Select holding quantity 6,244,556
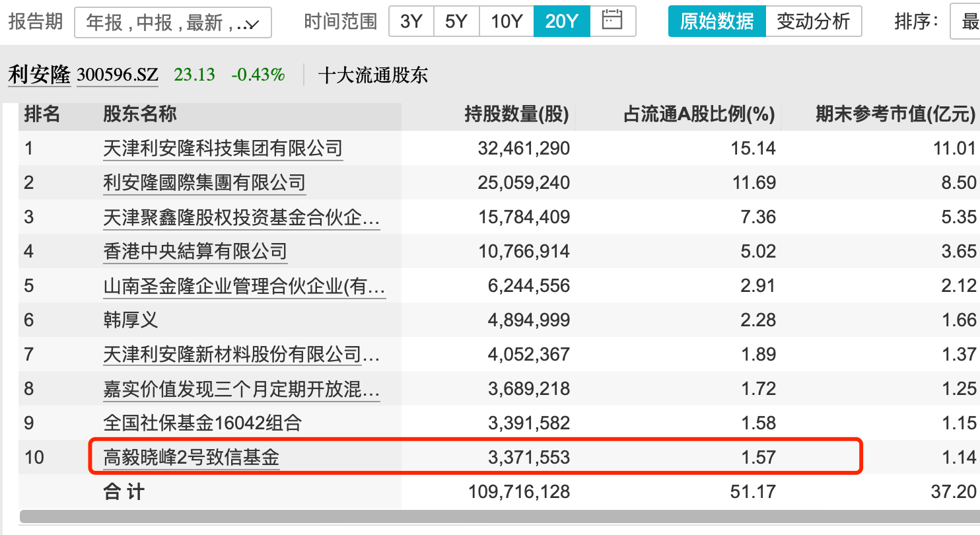This screenshot has height=535, width=980. pyautogui.click(x=529, y=285)
